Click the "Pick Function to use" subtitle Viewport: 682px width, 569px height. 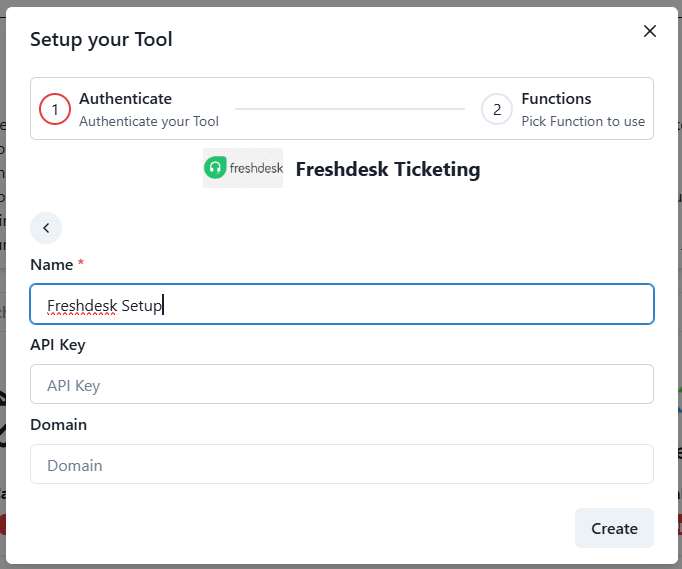coord(583,121)
